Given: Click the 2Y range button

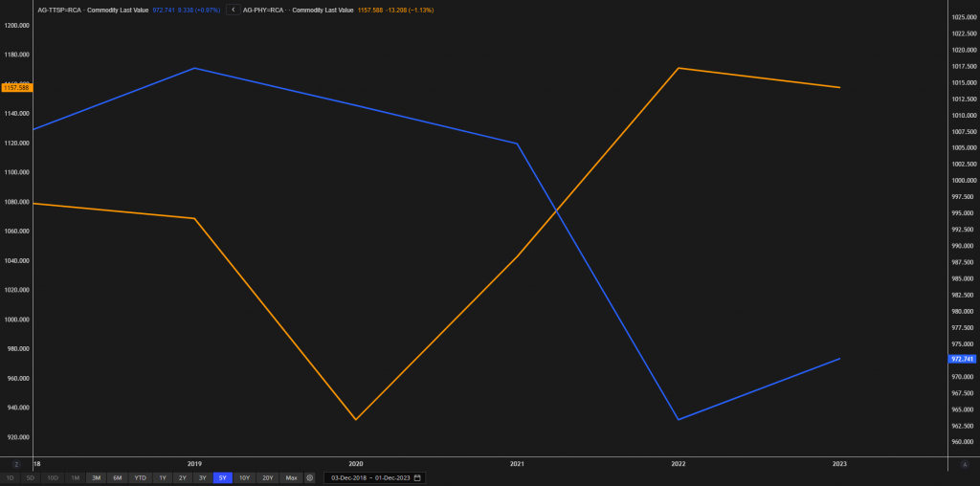Looking at the screenshot, I should pos(182,477).
